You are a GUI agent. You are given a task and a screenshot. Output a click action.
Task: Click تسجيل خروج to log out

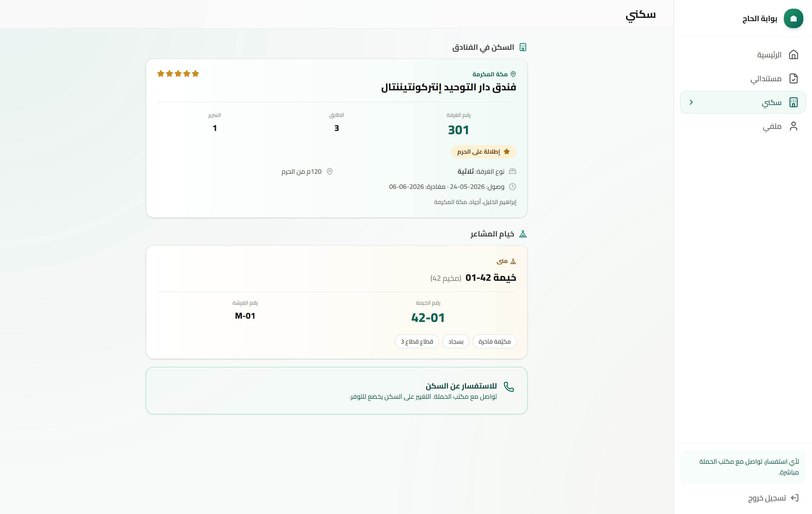click(x=773, y=498)
